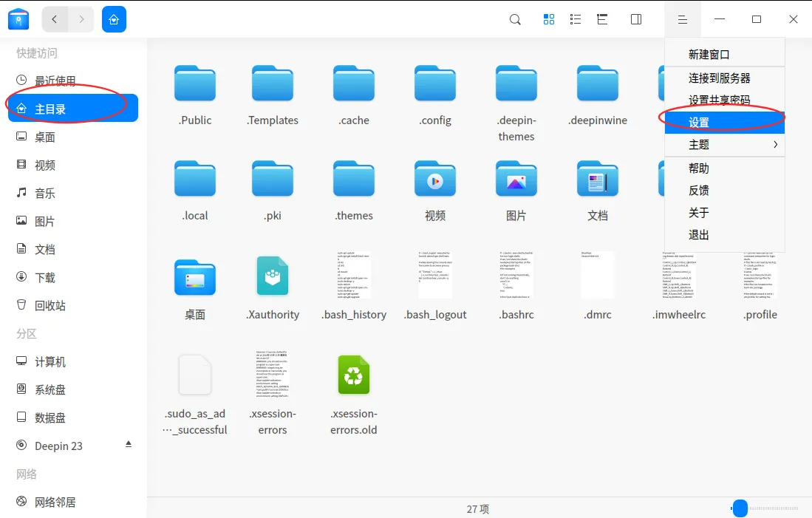This screenshot has height=518, width=812.
Task: Eject the Deepin 23 drive
Action: tap(129, 445)
